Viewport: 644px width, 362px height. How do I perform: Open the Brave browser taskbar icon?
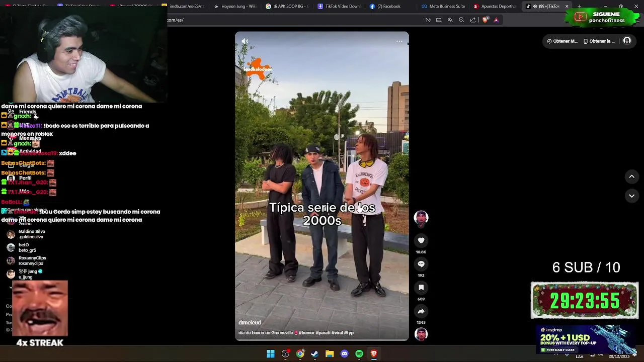tap(374, 354)
